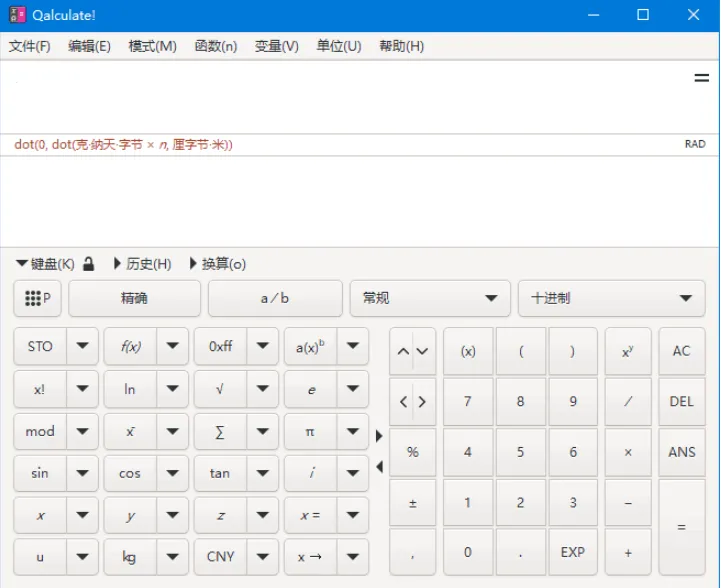Image resolution: width=721 pixels, height=588 pixels.
Task: Insert the imaginary unit i
Action: [x=310, y=474]
